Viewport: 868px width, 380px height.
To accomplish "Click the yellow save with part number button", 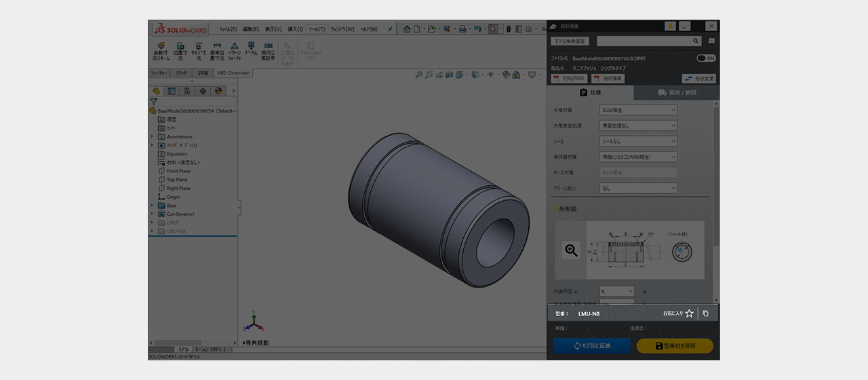I will click(674, 346).
